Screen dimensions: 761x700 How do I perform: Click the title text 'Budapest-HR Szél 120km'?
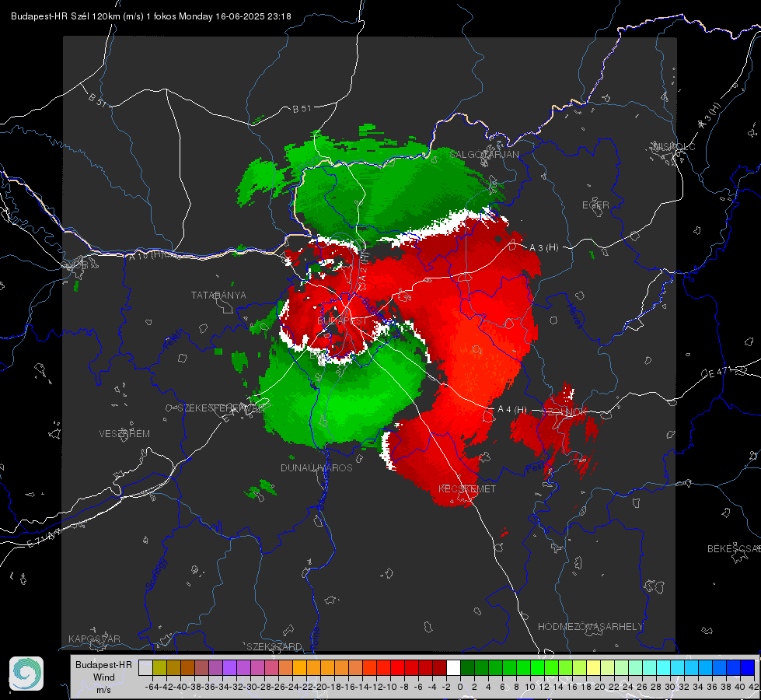coord(65,16)
